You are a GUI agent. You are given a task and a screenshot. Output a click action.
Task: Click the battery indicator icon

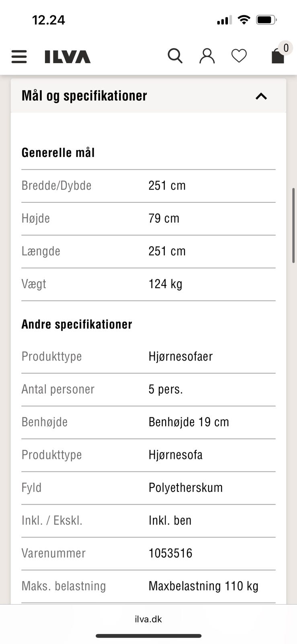click(266, 19)
